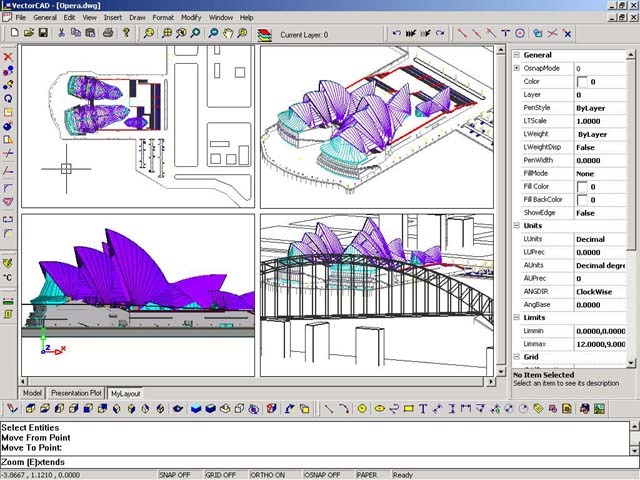The width and height of the screenshot is (640, 480).
Task: Click the Fill Color swatch
Action: point(582,187)
